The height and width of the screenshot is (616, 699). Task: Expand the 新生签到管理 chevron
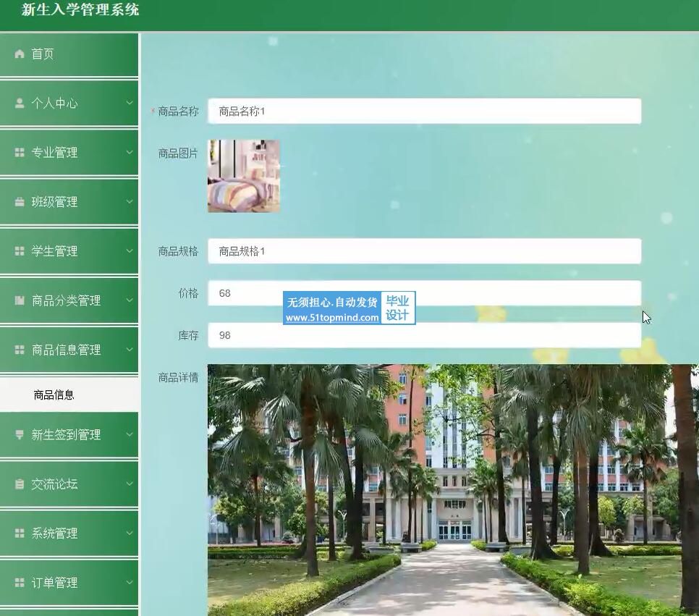coord(130,434)
